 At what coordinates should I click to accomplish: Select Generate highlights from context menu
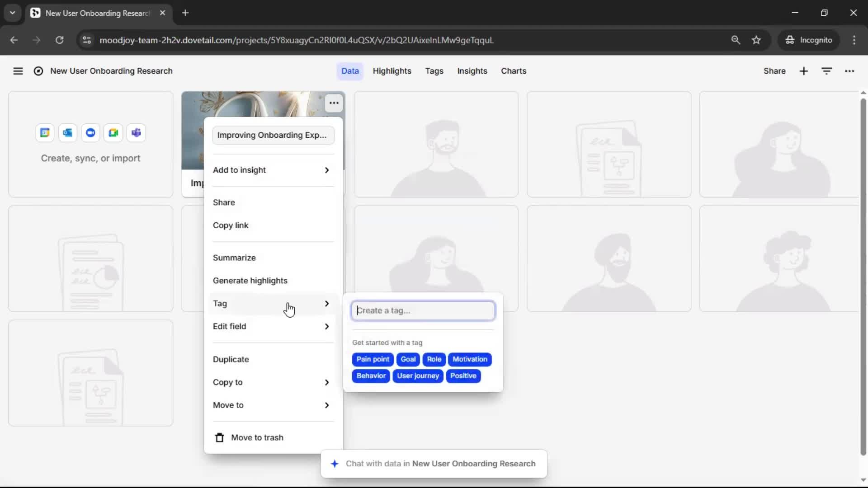pos(250,281)
